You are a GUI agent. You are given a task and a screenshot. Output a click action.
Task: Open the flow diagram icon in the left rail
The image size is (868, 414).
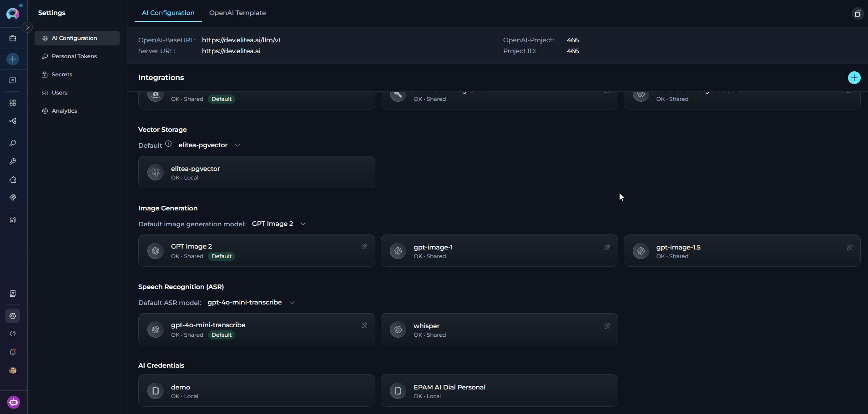click(x=13, y=121)
